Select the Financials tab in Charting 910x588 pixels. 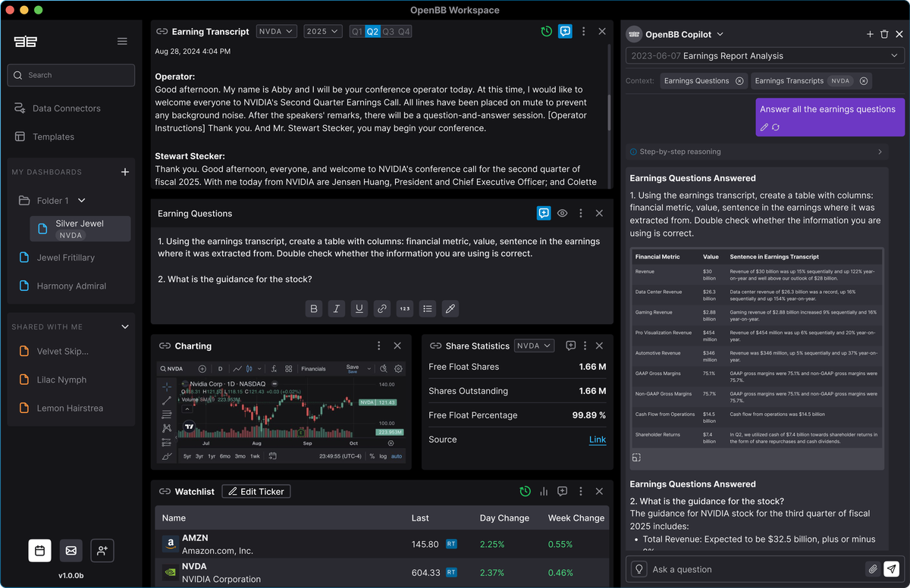coord(314,369)
